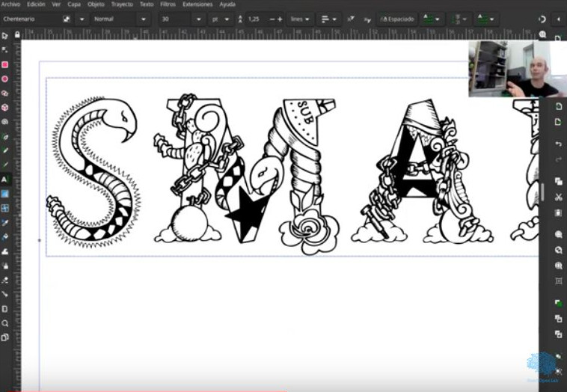Select the Node editing tool
Image resolution: width=567 pixels, height=392 pixels.
pos(5,49)
